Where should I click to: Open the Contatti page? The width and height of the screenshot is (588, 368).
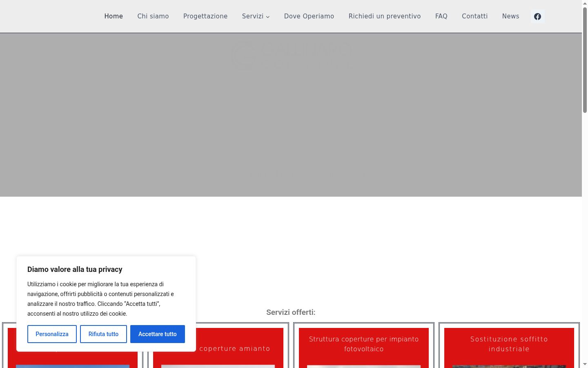tap(475, 16)
